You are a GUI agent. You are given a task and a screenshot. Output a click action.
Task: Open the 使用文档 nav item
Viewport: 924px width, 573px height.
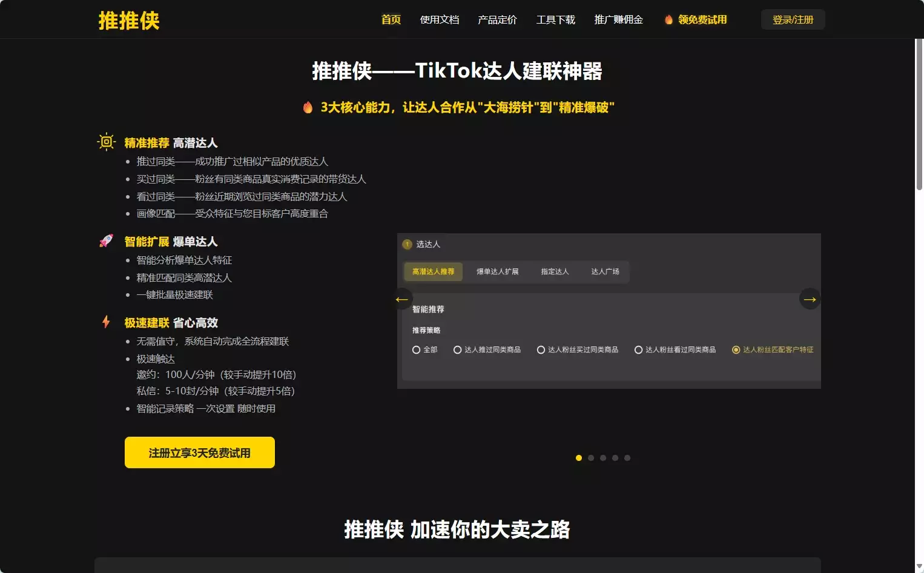point(440,19)
